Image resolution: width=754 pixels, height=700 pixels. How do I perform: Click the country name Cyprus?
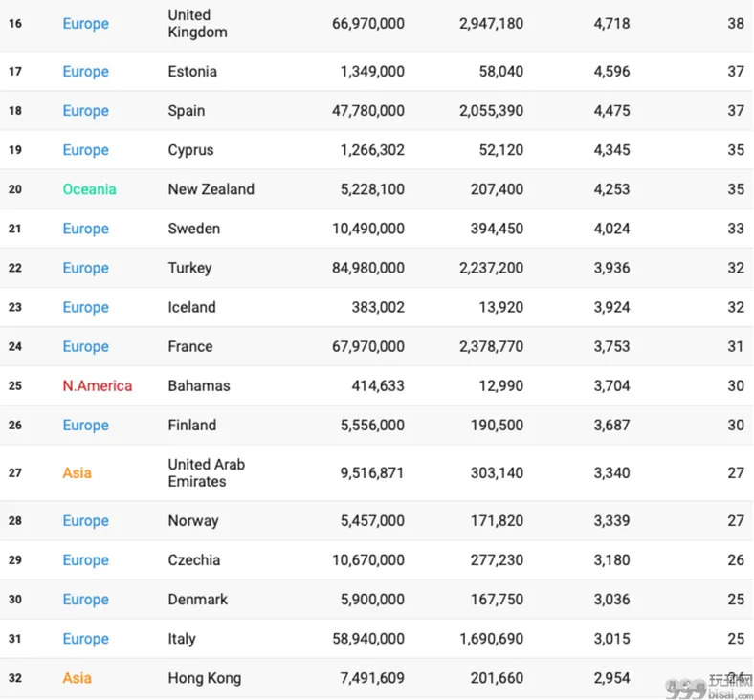point(190,150)
